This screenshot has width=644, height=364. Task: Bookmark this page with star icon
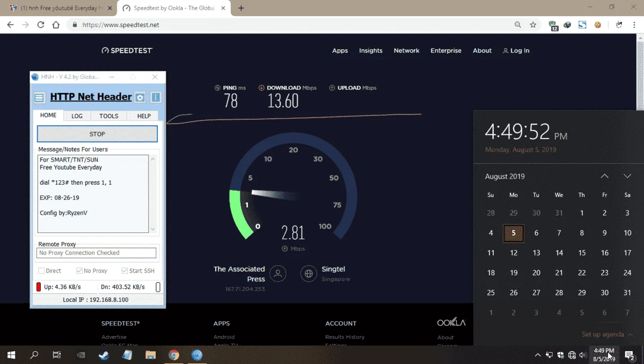click(533, 25)
